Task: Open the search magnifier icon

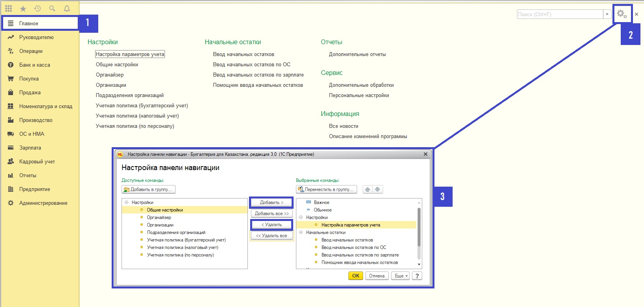Action: click(52, 8)
